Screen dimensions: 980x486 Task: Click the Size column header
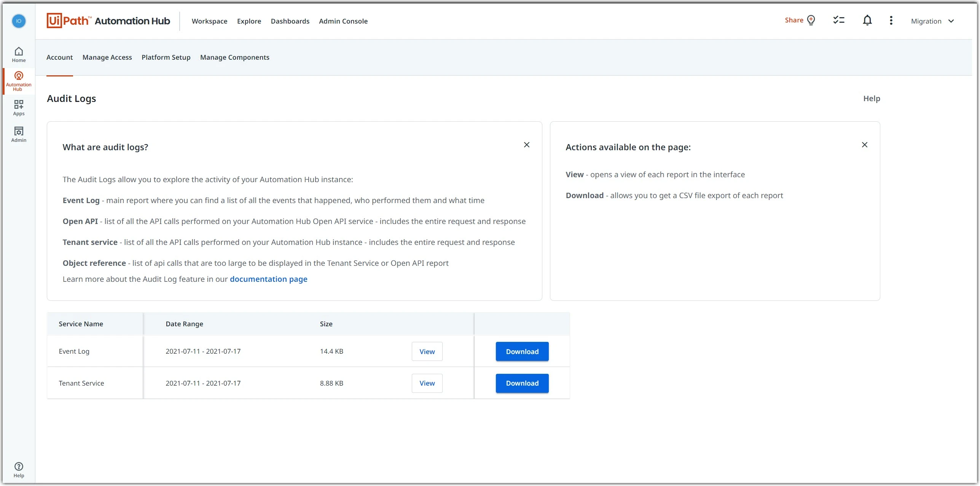(326, 324)
